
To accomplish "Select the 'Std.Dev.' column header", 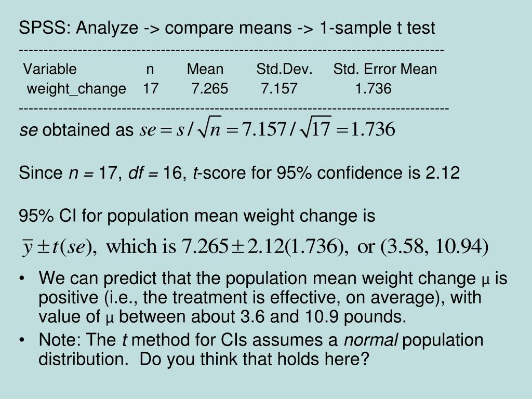I will (x=284, y=69).
